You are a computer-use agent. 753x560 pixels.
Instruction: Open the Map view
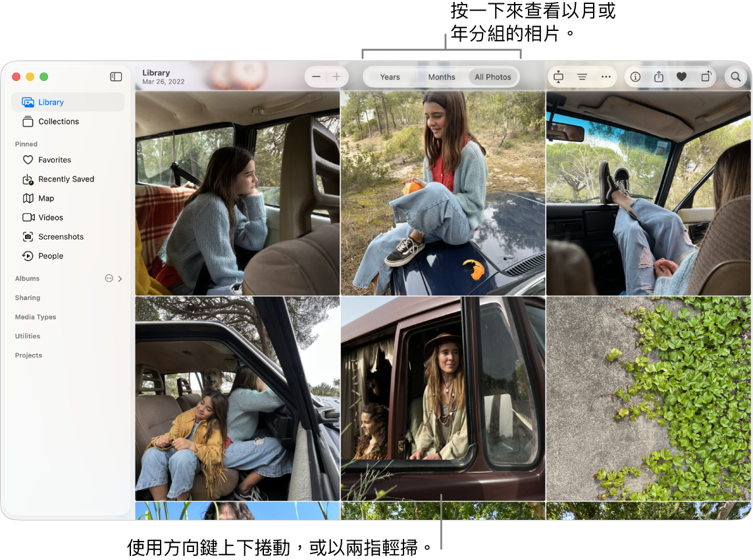click(x=68, y=198)
